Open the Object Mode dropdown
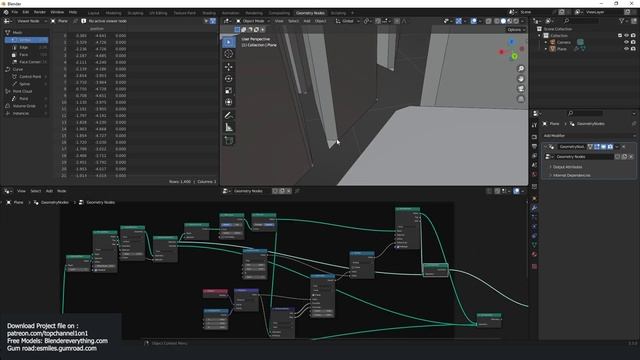This screenshot has height=360, width=640. (253, 21)
